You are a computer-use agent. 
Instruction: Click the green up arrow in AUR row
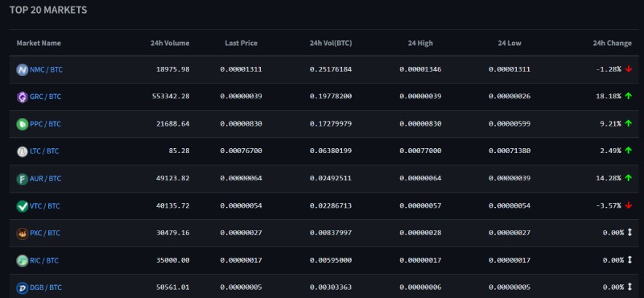click(628, 178)
